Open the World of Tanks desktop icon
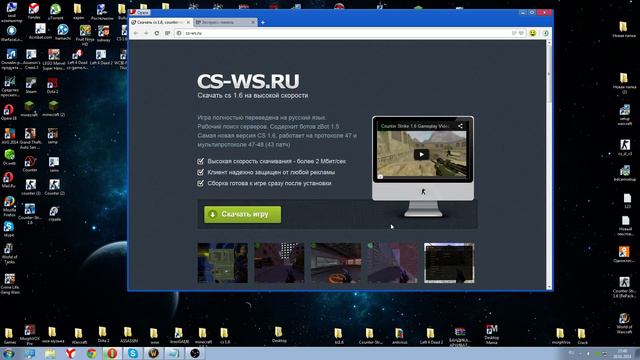This screenshot has width=640, height=360. [x=9, y=253]
